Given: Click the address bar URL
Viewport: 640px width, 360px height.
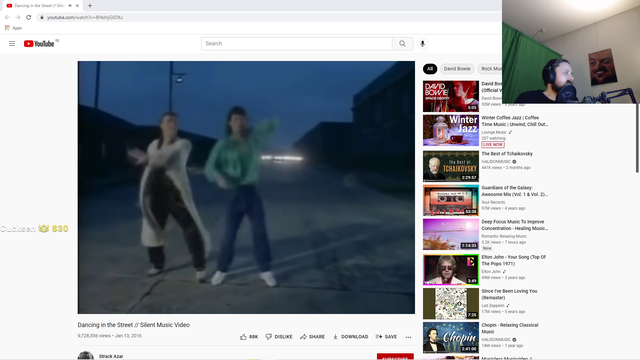Looking at the screenshot, I should (85, 18).
